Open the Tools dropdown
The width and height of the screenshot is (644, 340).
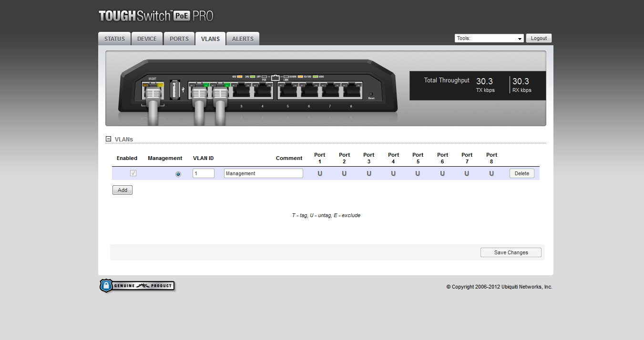pyautogui.click(x=489, y=39)
